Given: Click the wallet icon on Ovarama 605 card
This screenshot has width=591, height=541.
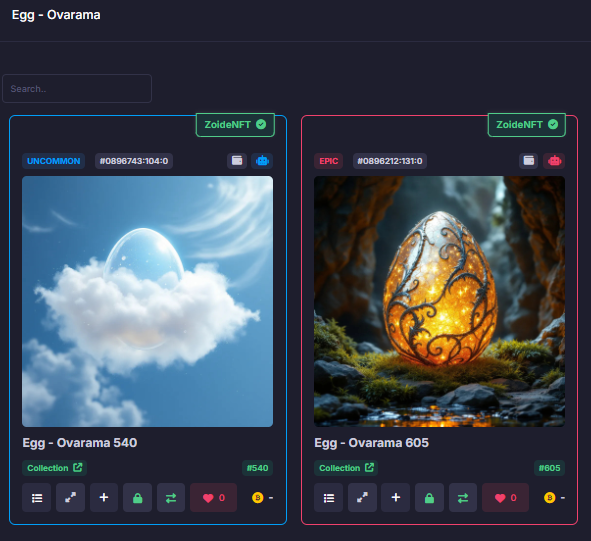Looking at the screenshot, I should click(x=529, y=161).
